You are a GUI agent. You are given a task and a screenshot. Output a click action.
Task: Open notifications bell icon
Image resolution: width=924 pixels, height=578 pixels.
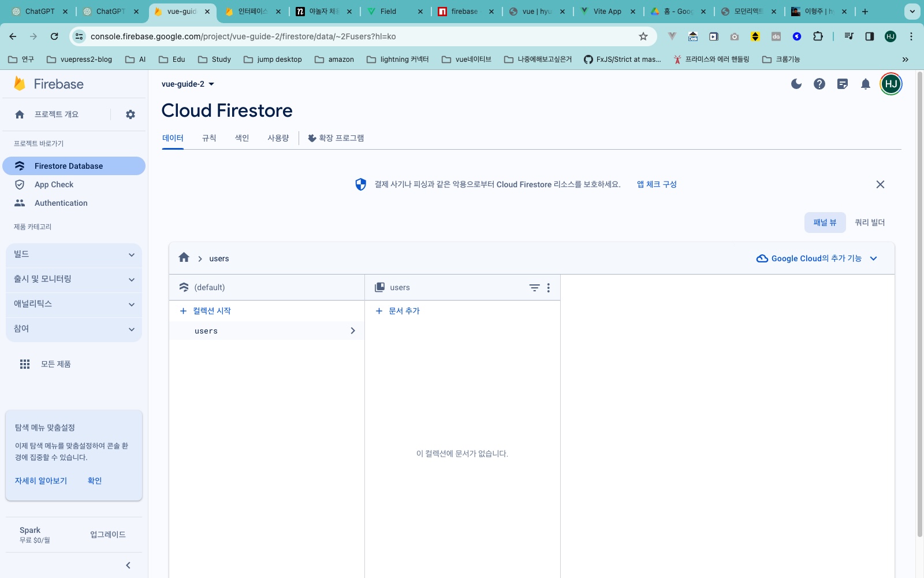coord(866,84)
